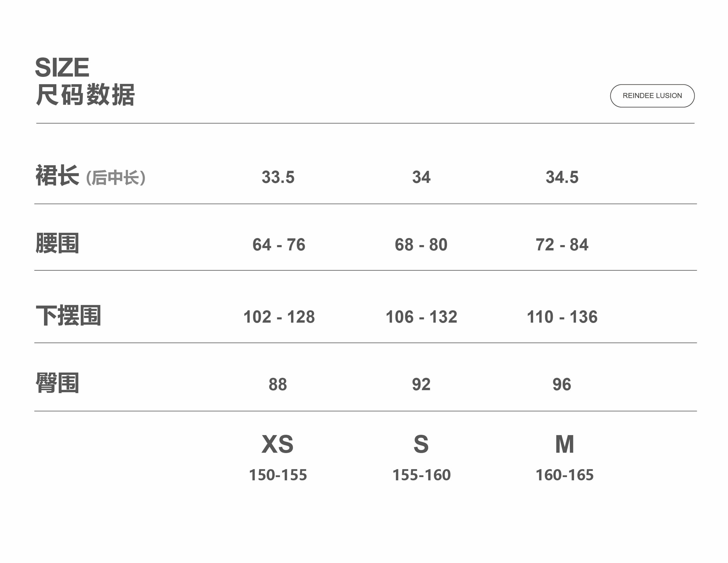This screenshot has height=563, width=728.
Task: Click the 160-165 height range
Action: pos(564,475)
